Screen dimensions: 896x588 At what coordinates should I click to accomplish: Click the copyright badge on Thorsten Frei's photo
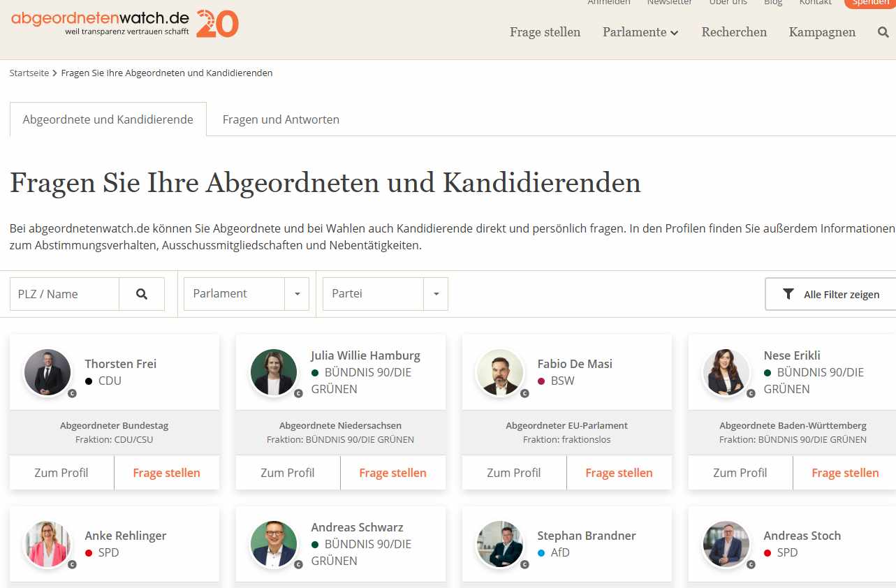tap(72, 394)
